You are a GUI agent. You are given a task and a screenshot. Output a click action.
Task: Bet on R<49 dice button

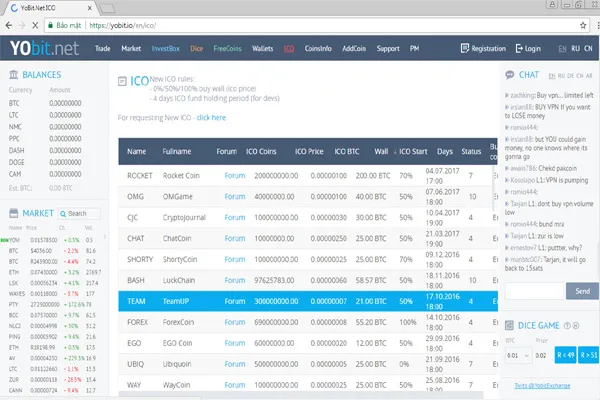566,356
